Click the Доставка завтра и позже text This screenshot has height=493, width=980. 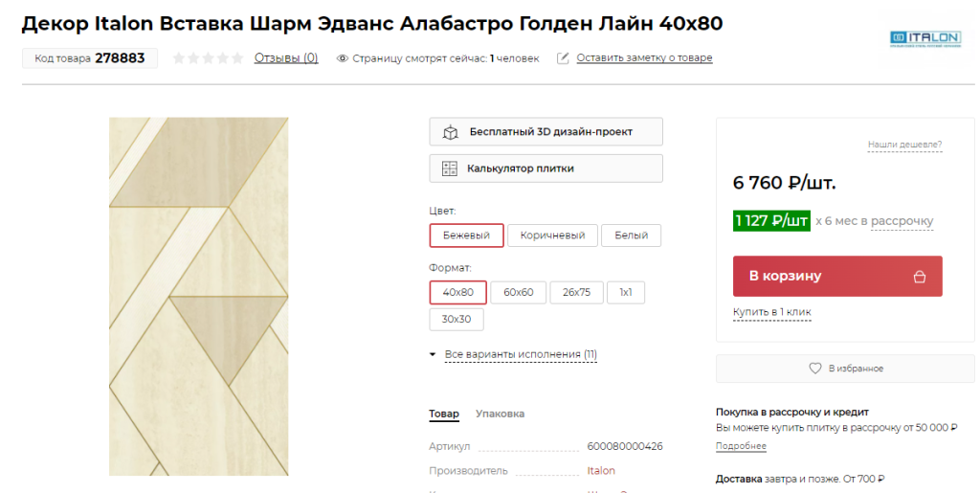tap(800, 480)
